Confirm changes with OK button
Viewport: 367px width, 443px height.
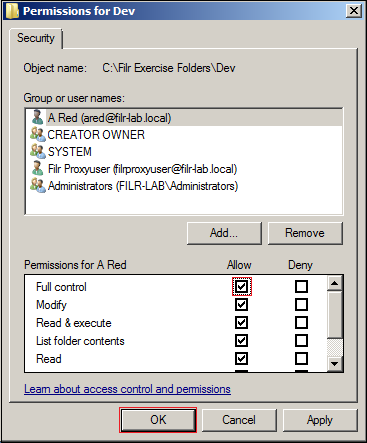158,420
